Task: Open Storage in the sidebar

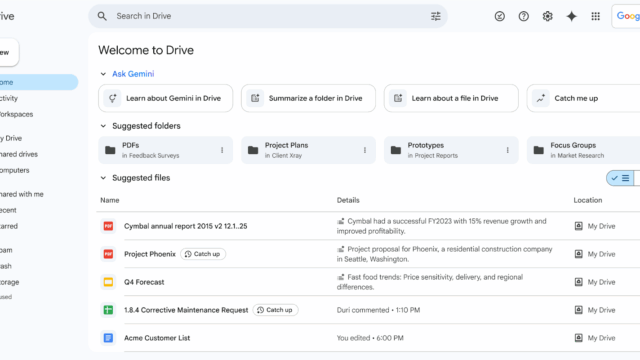Action: (9, 282)
